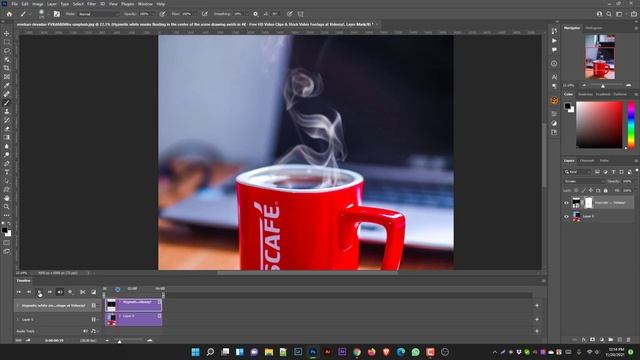Select the Move tool
Image resolution: width=640 pixels, height=360 pixels.
7,33
